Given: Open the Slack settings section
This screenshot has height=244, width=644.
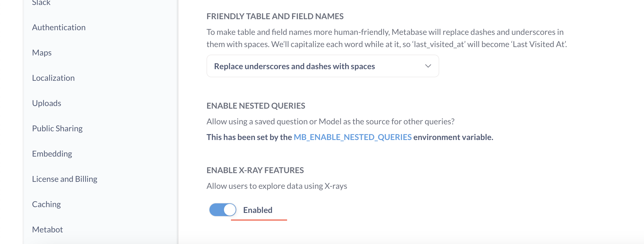Looking at the screenshot, I should click(x=41, y=3).
